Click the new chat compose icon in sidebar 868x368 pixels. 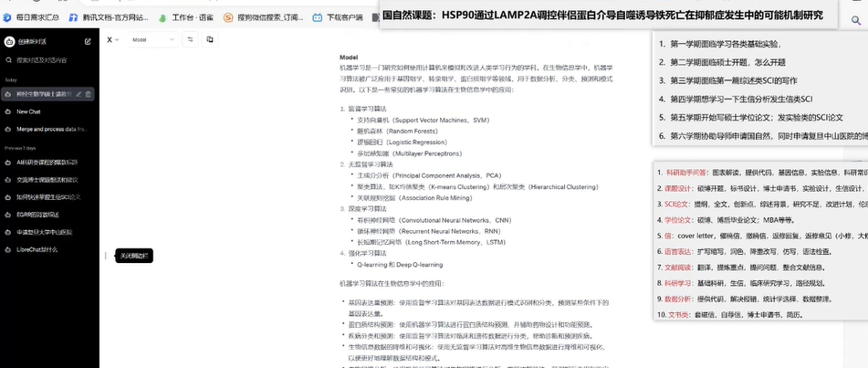(88, 42)
